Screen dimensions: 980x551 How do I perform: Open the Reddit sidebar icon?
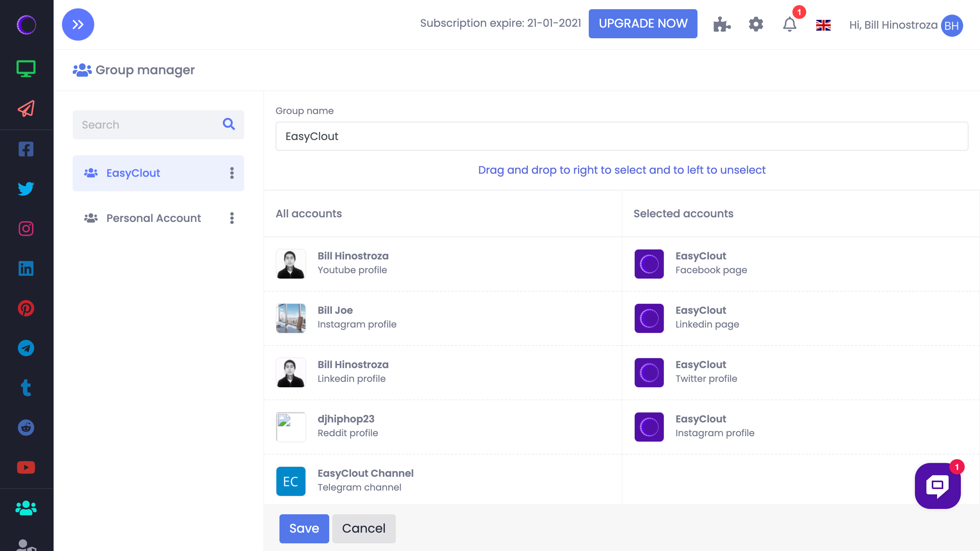[26, 427]
